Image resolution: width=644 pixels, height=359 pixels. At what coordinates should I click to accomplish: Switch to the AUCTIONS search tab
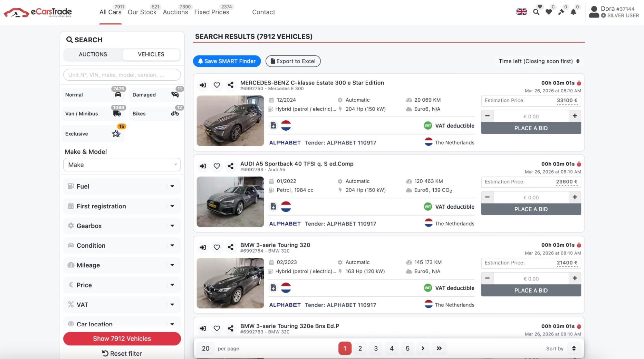pyautogui.click(x=93, y=54)
